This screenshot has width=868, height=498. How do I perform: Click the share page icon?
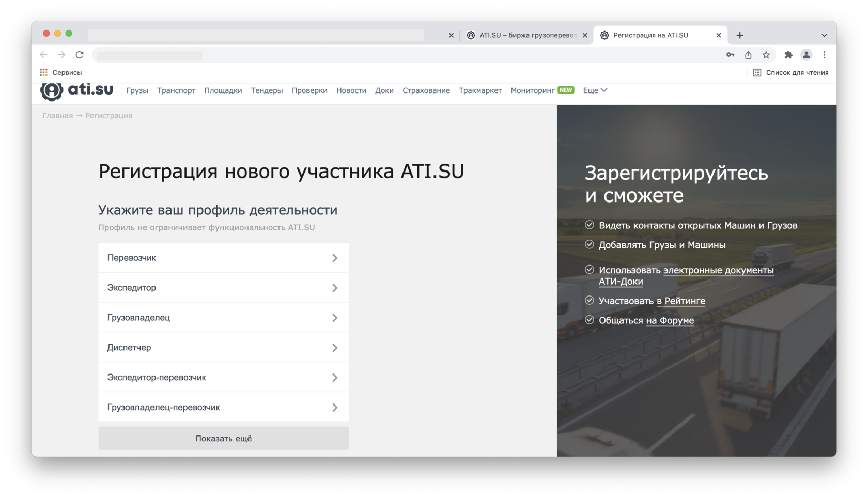[748, 55]
